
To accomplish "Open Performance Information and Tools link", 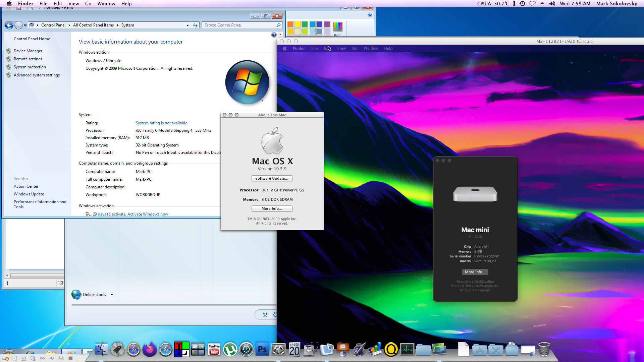I will coord(40,204).
